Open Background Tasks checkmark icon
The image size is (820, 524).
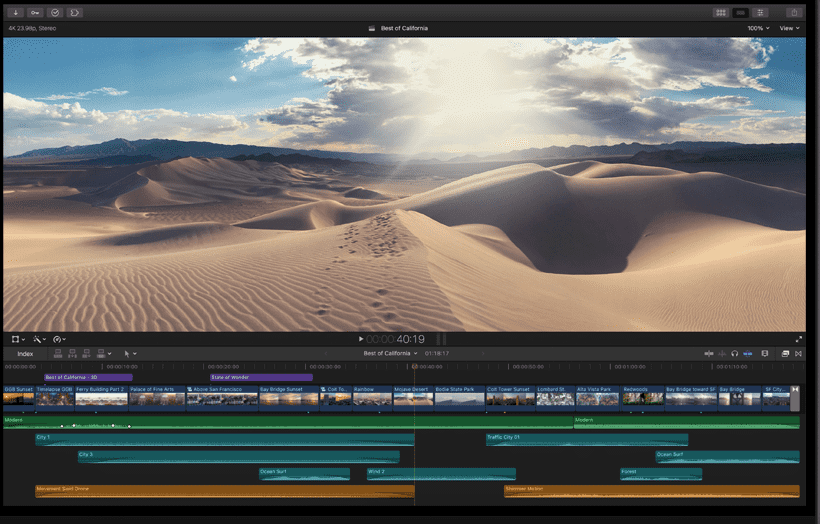[x=55, y=13]
